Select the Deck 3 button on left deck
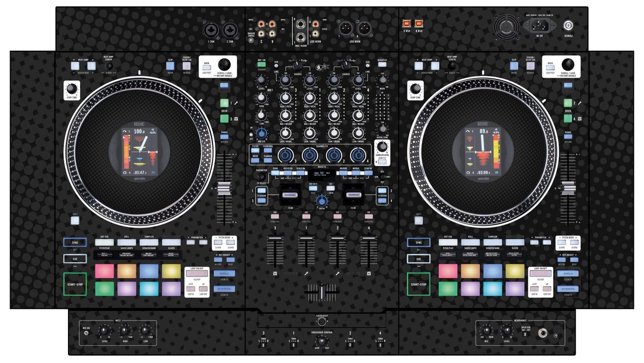Viewport: 644px width, 363px height. coord(224,119)
